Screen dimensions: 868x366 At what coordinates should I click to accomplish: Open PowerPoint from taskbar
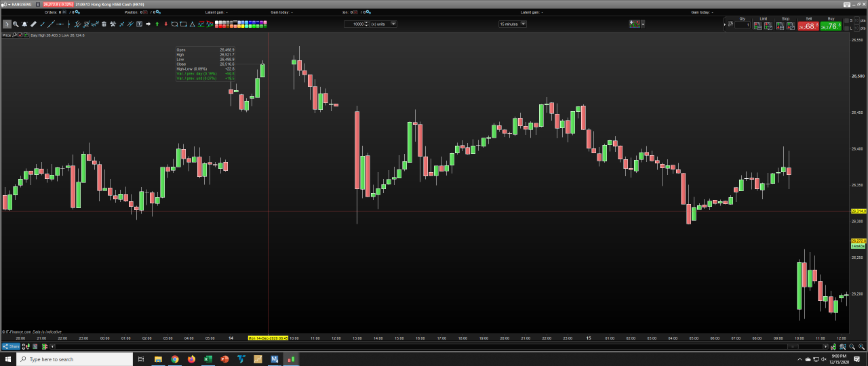pyautogui.click(x=224, y=359)
